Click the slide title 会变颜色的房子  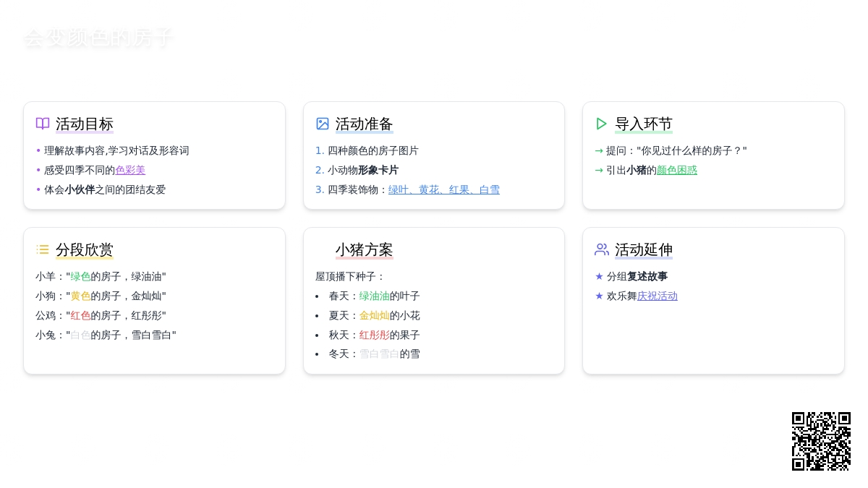[x=98, y=38]
